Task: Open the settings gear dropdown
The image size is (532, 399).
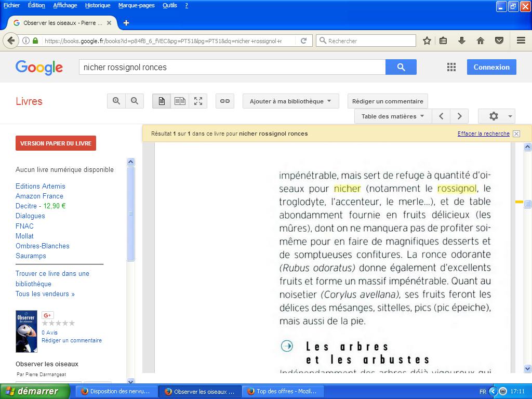Action: (x=496, y=116)
